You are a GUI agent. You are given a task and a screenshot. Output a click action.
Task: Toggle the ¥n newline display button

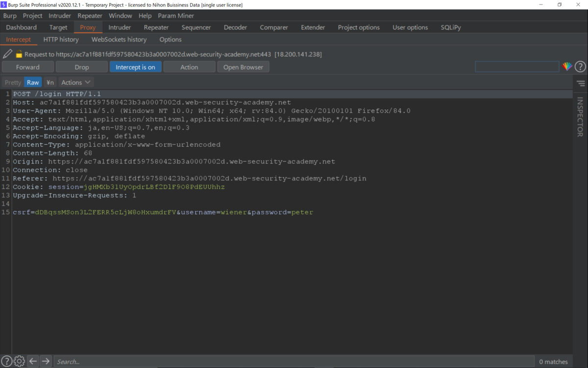pyautogui.click(x=50, y=82)
